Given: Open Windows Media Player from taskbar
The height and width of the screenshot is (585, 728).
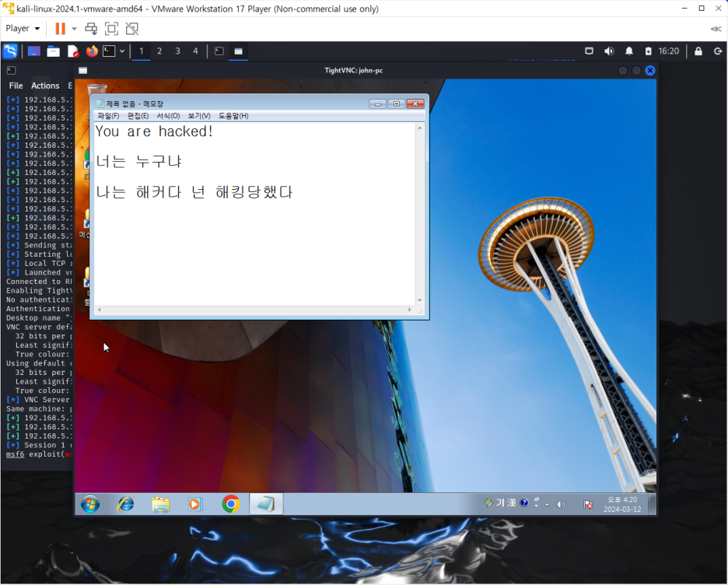Looking at the screenshot, I should 195,504.
